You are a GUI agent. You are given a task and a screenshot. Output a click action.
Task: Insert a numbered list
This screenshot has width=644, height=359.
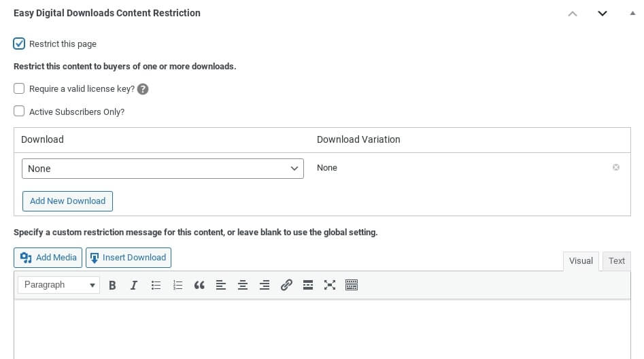(177, 285)
